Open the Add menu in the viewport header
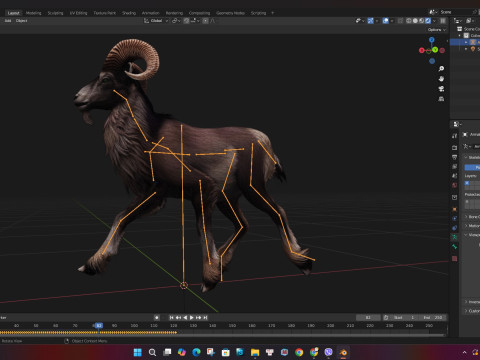 coord(8,21)
